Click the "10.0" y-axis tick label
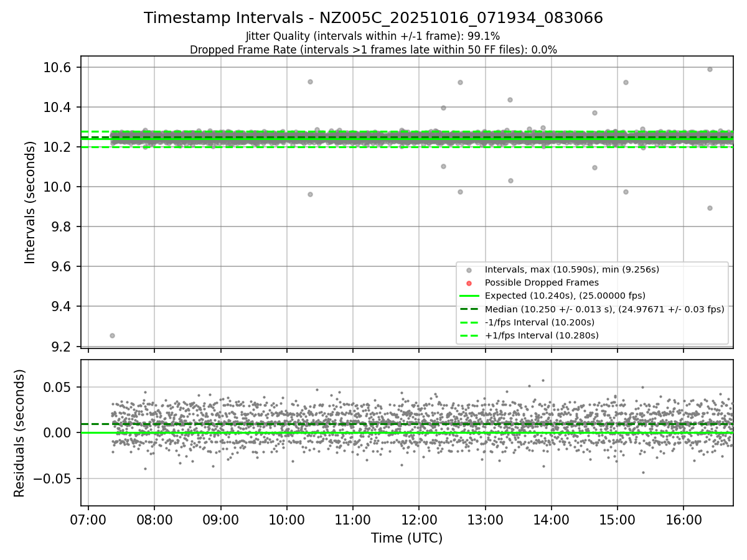This screenshot has width=747, height=560. point(58,187)
